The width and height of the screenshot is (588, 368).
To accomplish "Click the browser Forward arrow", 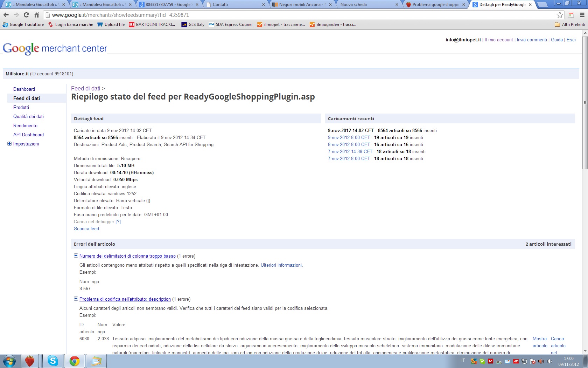I will coord(16,15).
